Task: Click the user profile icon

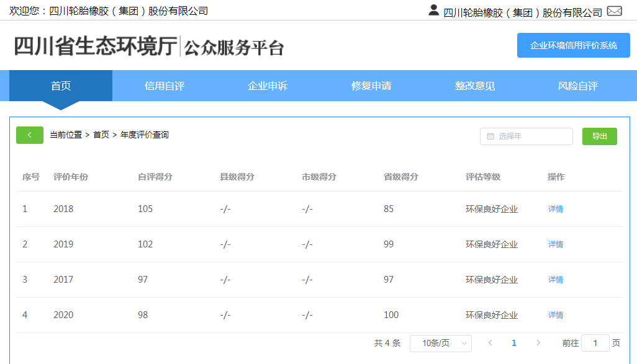Action: (433, 10)
